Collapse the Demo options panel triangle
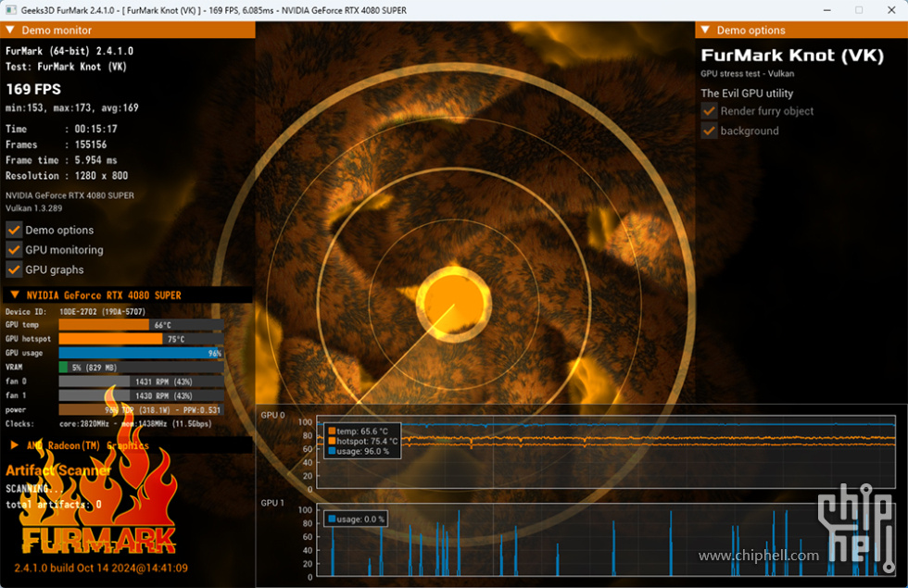 [x=705, y=30]
